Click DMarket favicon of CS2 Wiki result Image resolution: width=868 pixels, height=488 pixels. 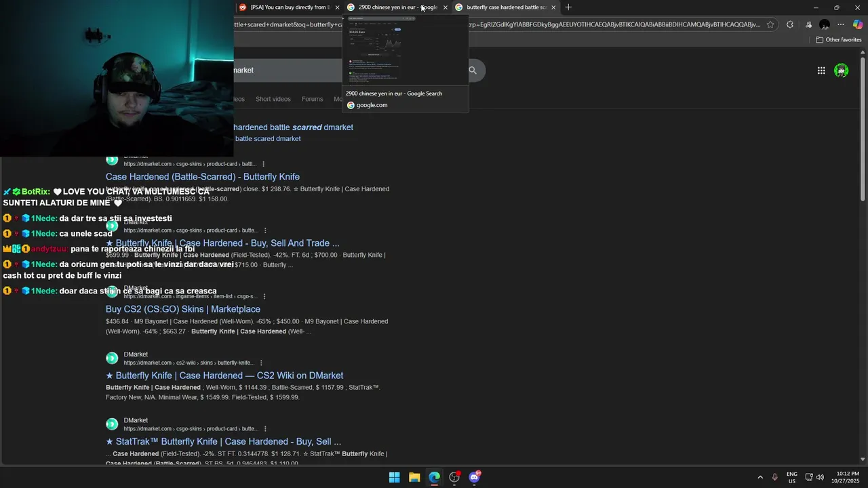pos(112,358)
